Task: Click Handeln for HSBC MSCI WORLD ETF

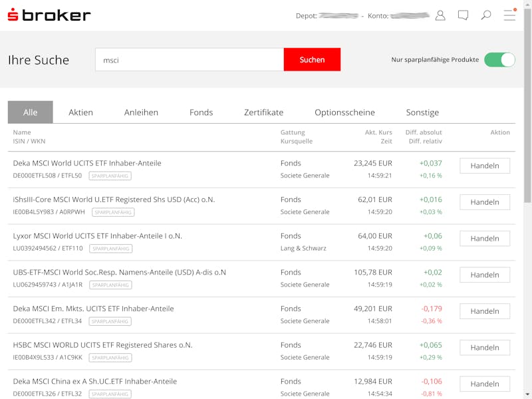Action: tap(485, 347)
